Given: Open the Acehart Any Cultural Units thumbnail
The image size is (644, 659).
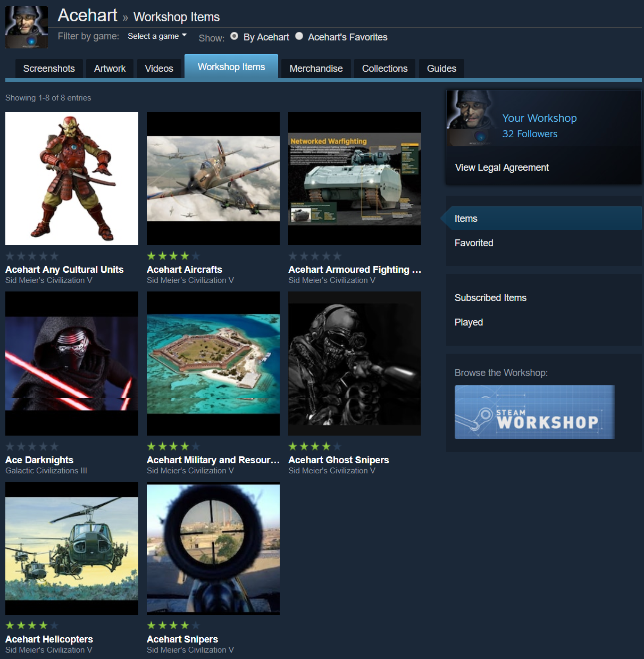Looking at the screenshot, I should pyautogui.click(x=72, y=179).
